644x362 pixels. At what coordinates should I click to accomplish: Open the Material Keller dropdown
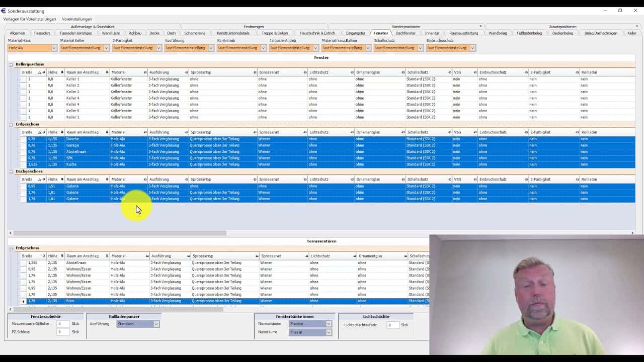[106, 48]
